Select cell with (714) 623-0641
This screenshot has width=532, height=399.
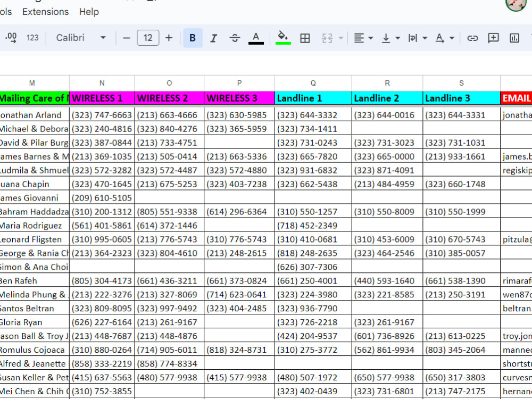[x=239, y=295]
